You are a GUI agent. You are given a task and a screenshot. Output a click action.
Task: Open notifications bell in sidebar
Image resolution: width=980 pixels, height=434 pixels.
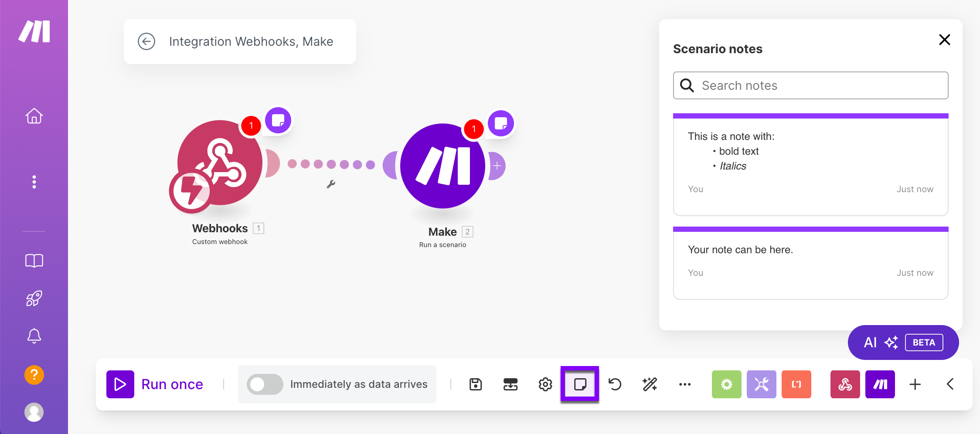[34, 336]
